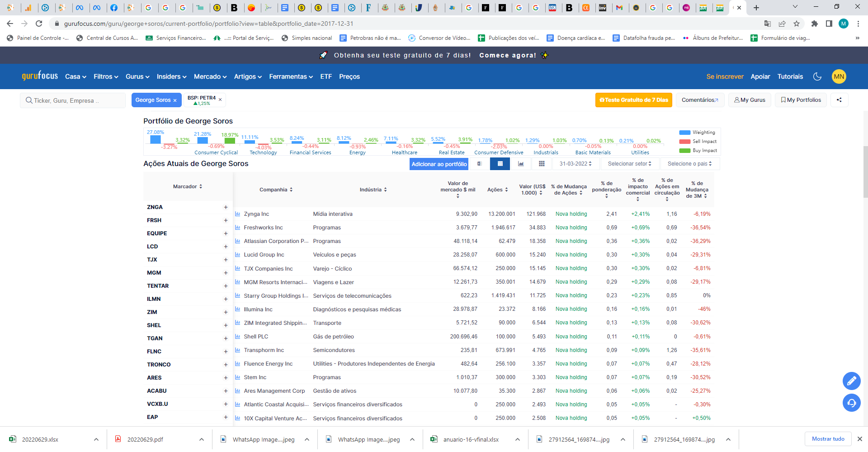Image resolution: width=868 pixels, height=452 pixels.
Task: Open the Selecionar setor dropdown
Action: (x=629, y=164)
